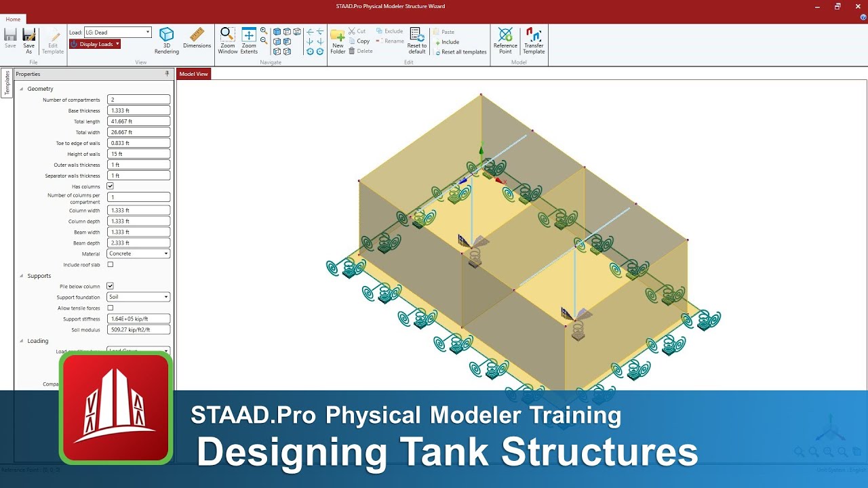Click the Column width field
The image size is (868, 488).
coord(138,210)
